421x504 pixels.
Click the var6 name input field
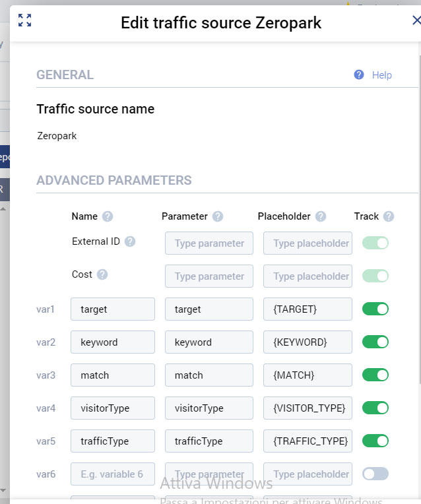pyautogui.click(x=112, y=474)
